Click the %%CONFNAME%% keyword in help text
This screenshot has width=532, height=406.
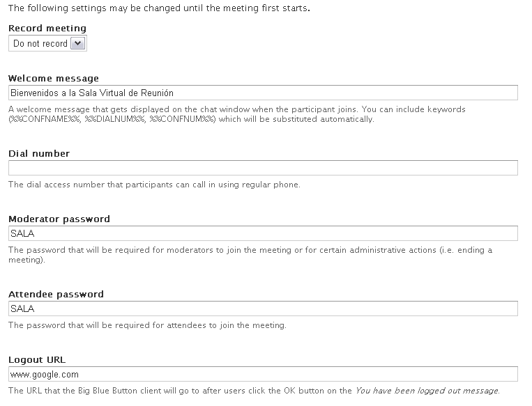coord(45,119)
